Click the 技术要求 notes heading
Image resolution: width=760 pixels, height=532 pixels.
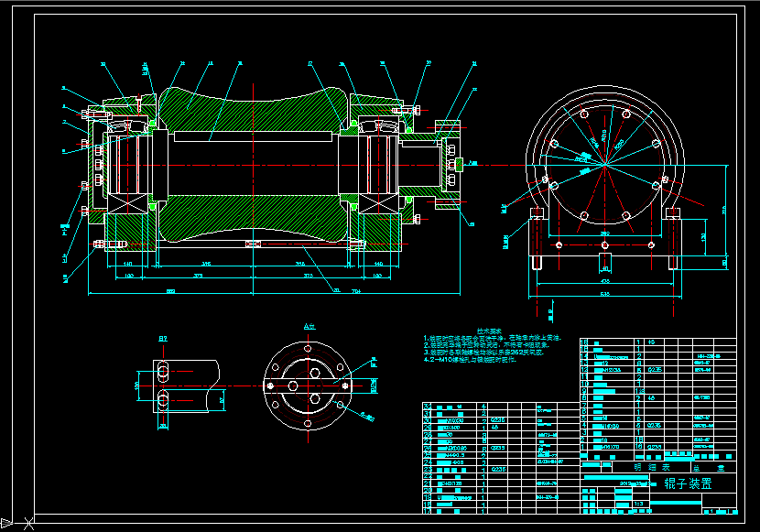coord(489,331)
